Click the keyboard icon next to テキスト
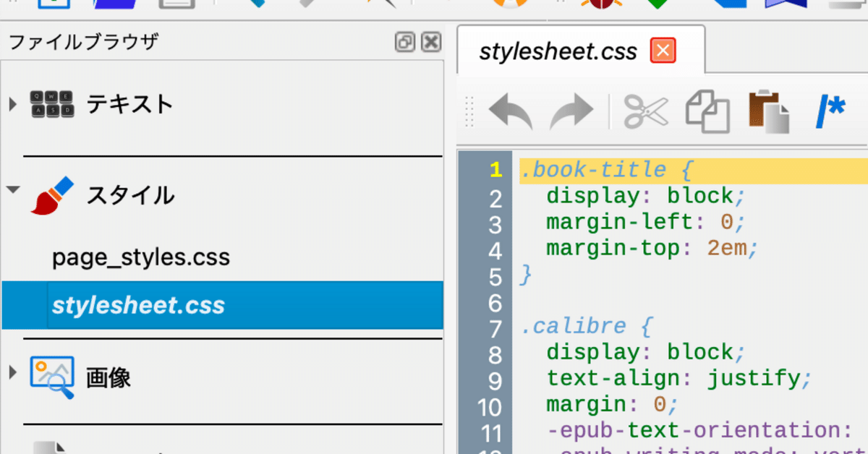The width and height of the screenshot is (868, 454). pyautogui.click(x=52, y=104)
